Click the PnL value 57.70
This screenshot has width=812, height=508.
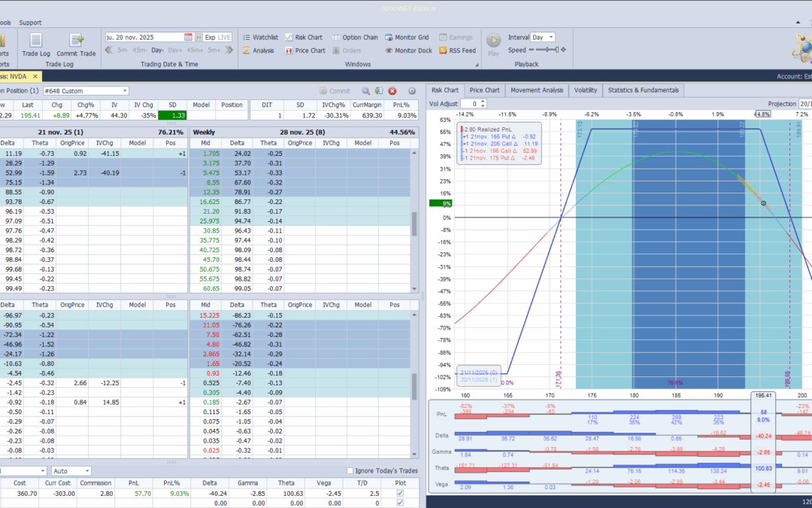pos(142,494)
